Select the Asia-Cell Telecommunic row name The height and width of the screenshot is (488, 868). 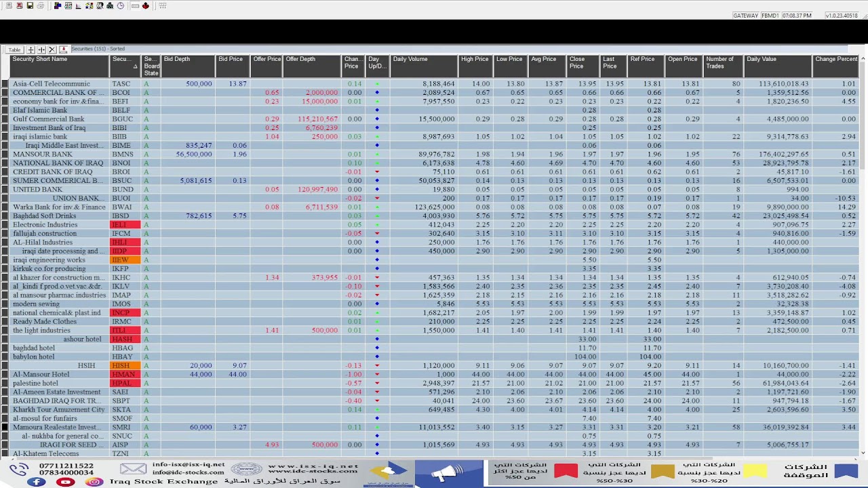pyautogui.click(x=52, y=84)
